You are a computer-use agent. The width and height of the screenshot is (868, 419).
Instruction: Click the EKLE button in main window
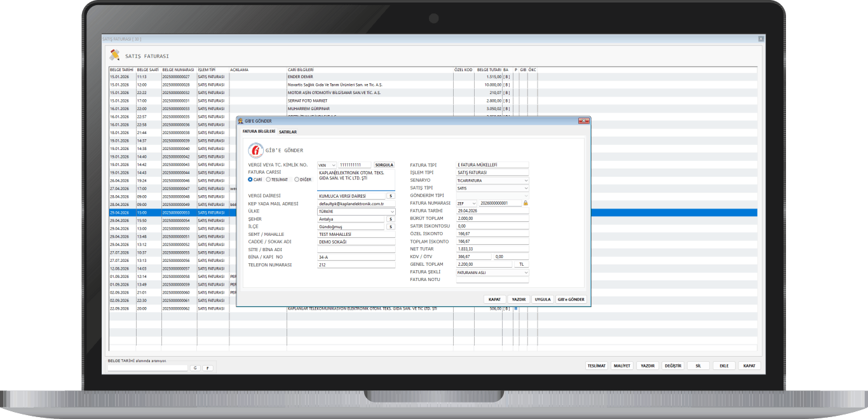tap(724, 366)
